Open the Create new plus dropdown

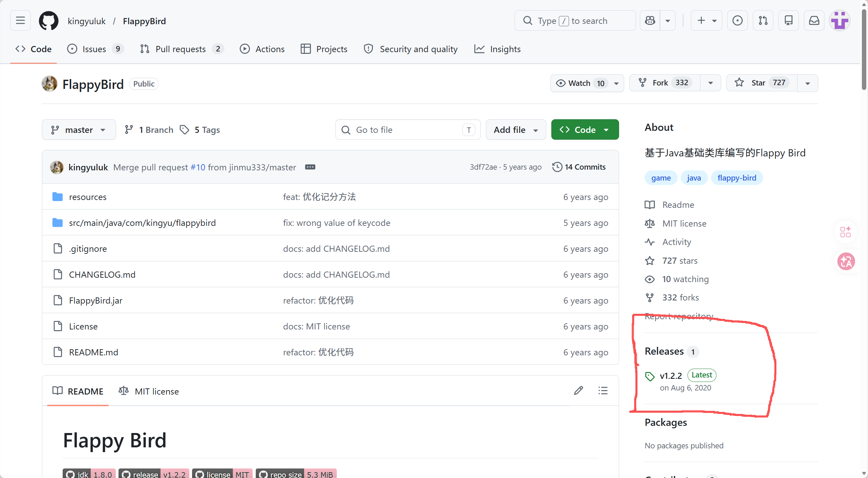[706, 21]
